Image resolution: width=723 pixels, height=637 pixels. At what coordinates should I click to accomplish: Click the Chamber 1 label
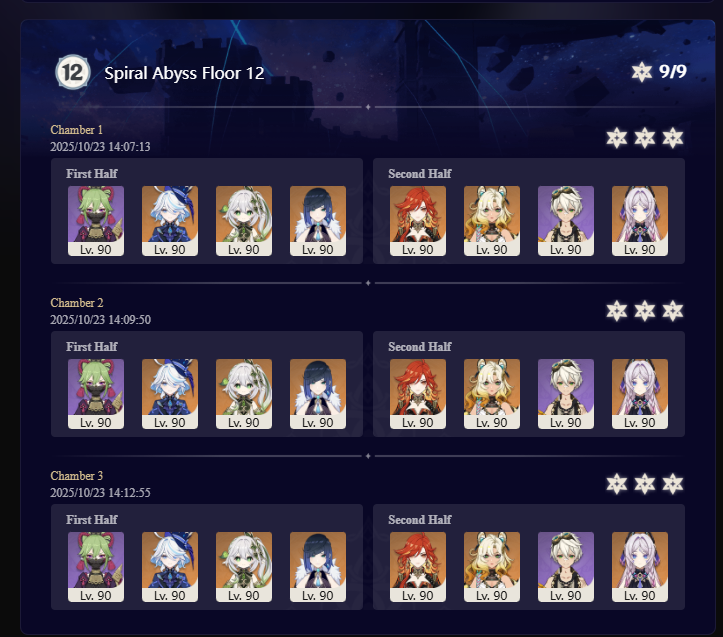pos(77,130)
